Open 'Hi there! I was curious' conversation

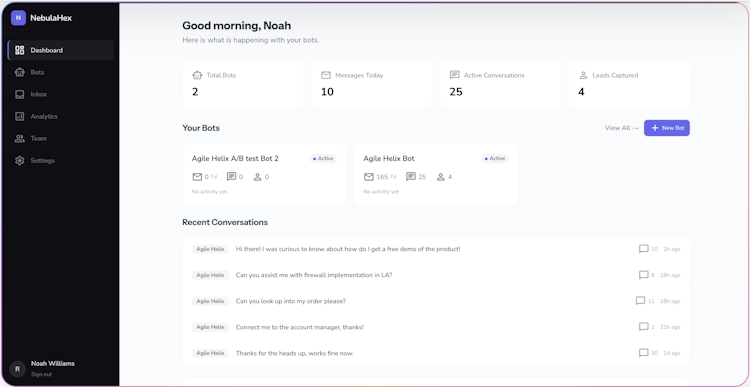[x=436, y=249]
